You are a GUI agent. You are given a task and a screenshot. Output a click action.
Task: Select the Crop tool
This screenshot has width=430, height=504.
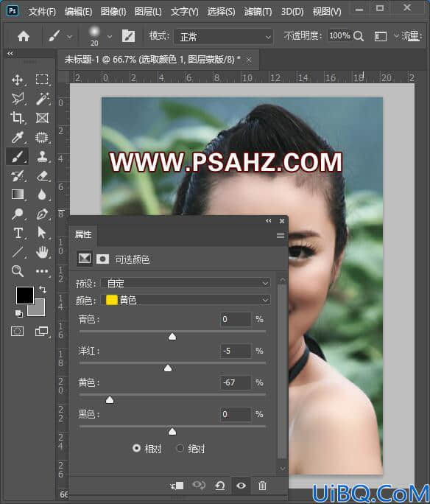click(x=18, y=118)
